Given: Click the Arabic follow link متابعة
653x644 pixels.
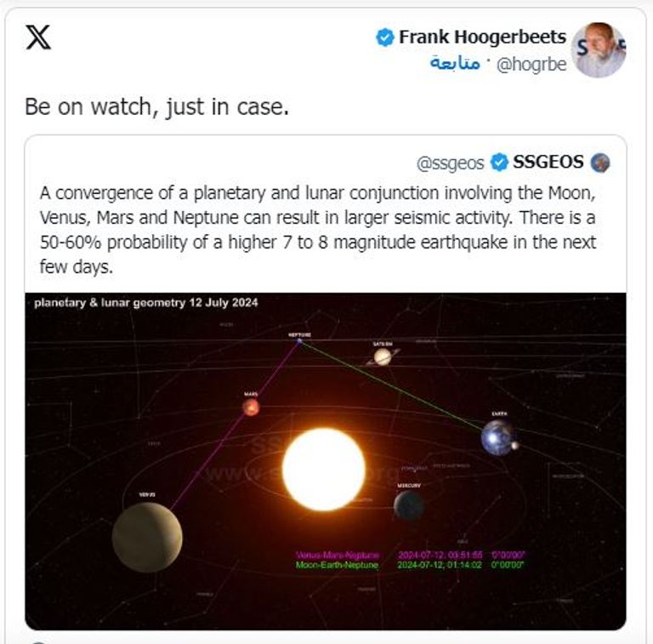Looking at the screenshot, I should (x=455, y=65).
